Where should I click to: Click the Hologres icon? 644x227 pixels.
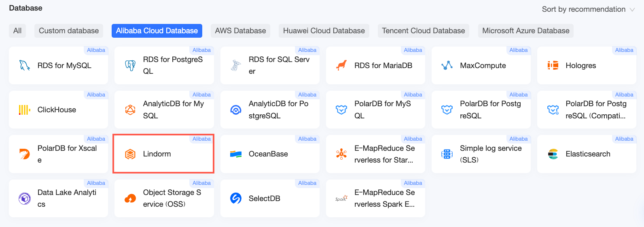553,65
